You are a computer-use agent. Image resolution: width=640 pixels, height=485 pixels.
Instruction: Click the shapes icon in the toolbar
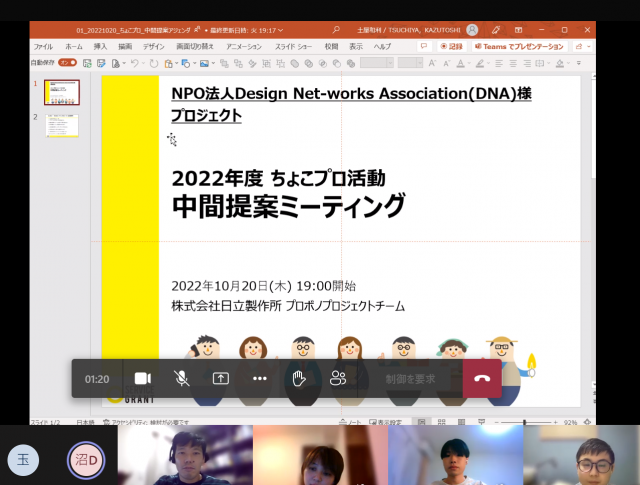point(186,63)
